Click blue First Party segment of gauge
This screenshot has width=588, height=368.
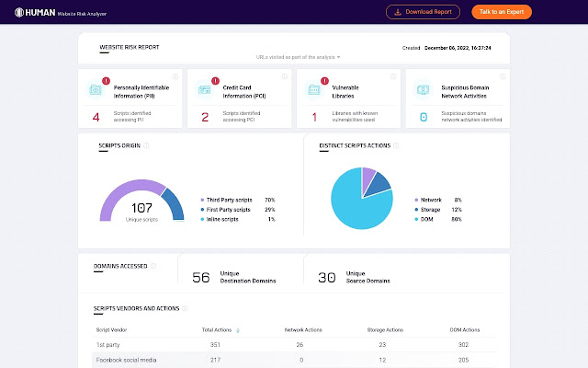point(175,202)
